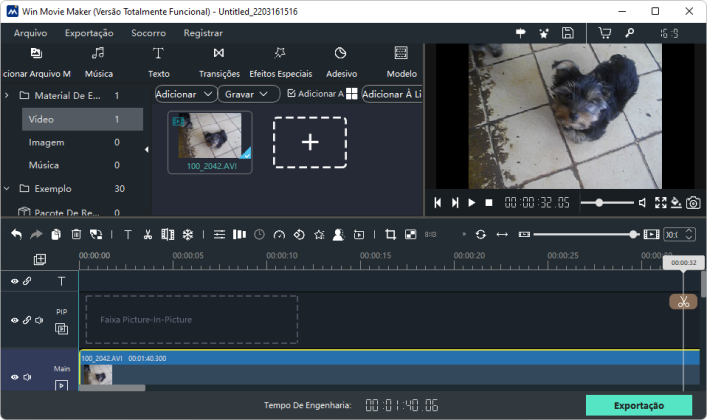Click the green Exportação button

[638, 405]
